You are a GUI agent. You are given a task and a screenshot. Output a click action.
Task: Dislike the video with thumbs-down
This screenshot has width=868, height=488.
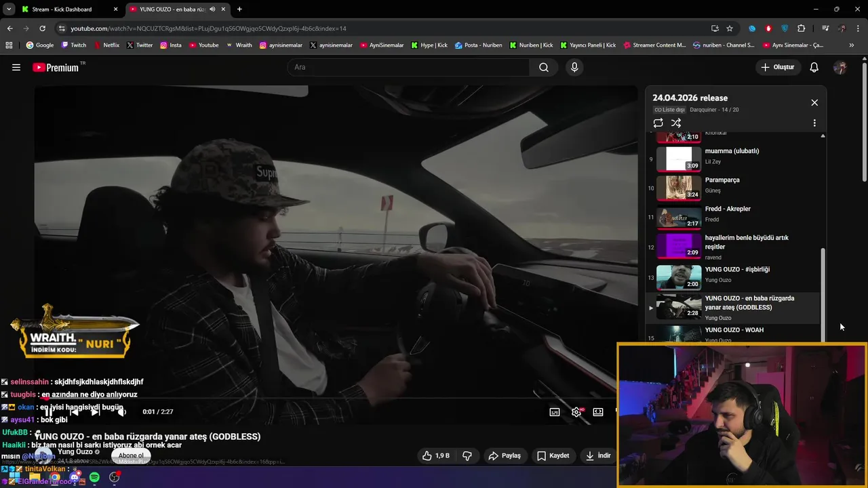coord(467,455)
